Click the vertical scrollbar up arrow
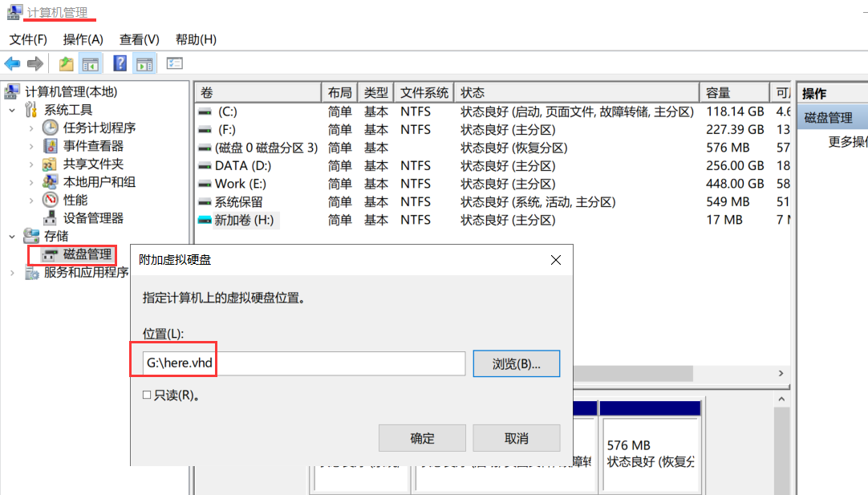The image size is (868, 495). (781, 399)
